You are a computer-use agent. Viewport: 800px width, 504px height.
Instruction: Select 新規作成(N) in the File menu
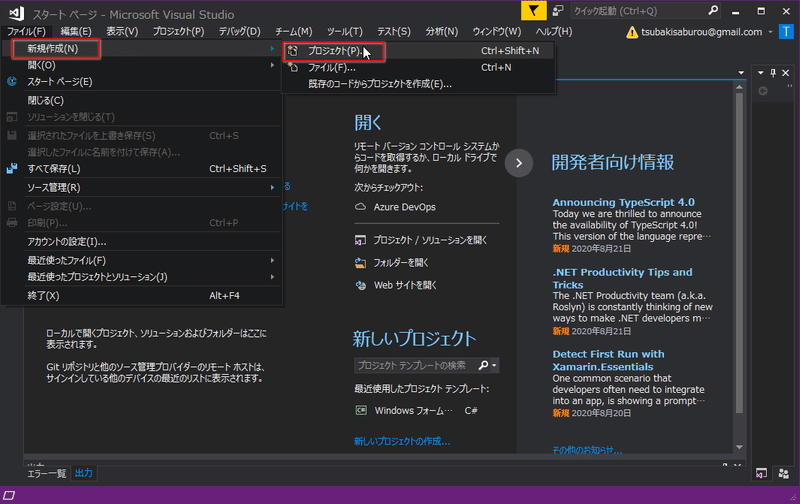(142, 48)
